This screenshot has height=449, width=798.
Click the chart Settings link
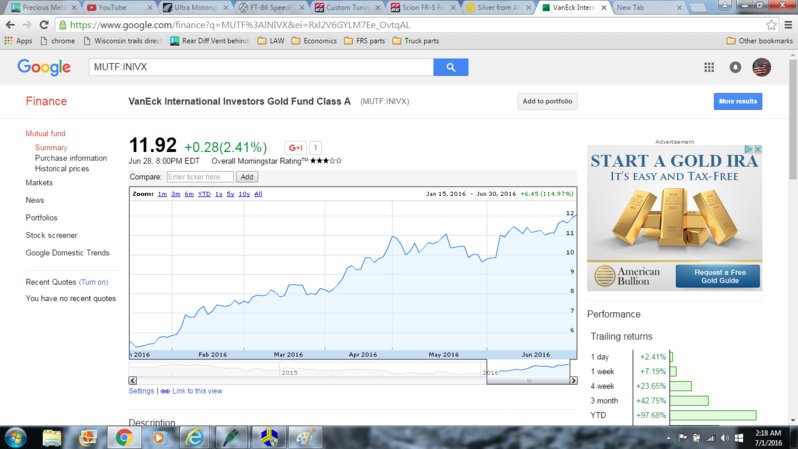point(141,391)
